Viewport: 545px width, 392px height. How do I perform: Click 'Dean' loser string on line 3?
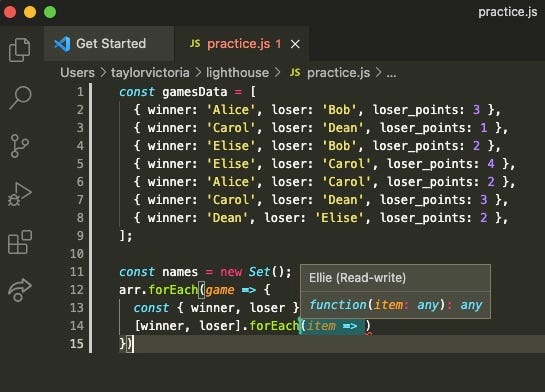[x=343, y=128]
